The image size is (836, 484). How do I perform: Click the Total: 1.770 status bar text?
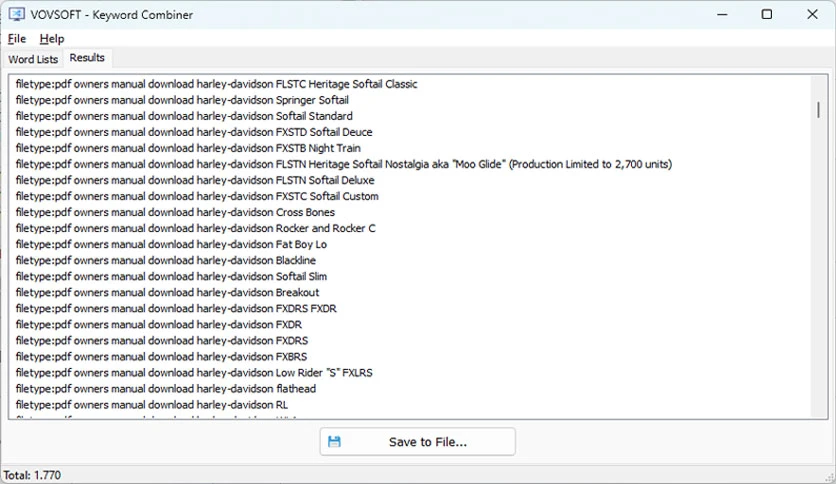32,475
